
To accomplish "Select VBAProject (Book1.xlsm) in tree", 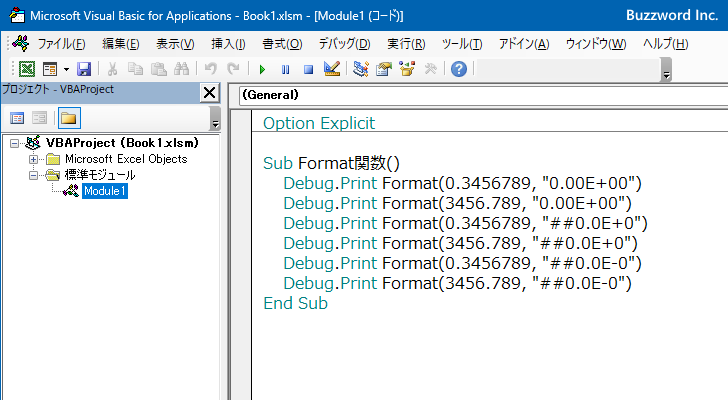I will click(x=122, y=143).
